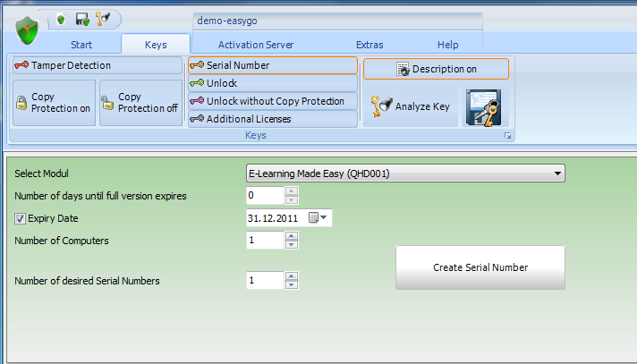Click the green shield application logo

tap(27, 30)
